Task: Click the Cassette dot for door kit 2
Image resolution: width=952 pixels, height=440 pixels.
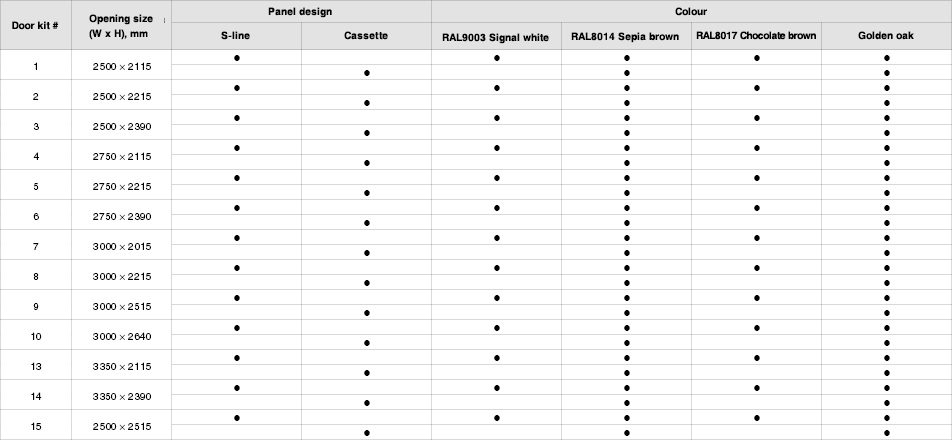Action: 367,103
